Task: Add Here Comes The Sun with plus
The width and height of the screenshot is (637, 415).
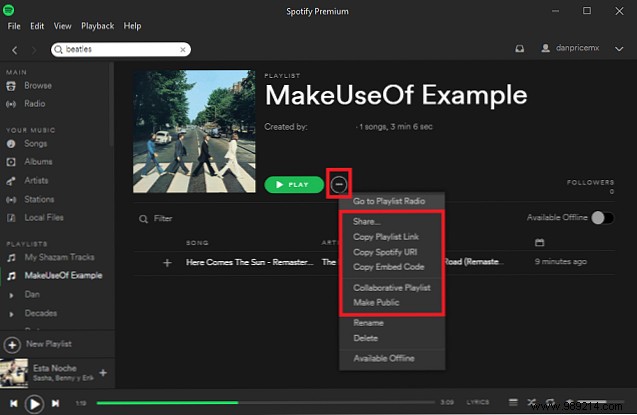Action: pos(167,263)
